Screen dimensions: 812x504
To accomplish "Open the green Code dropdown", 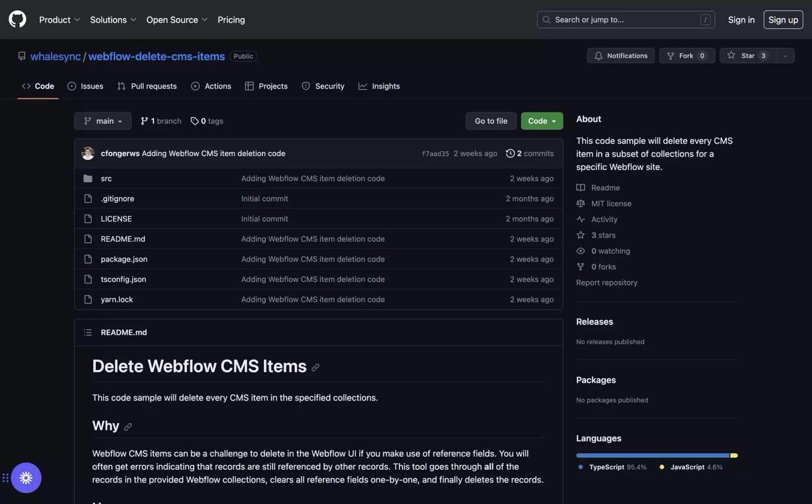I will (x=542, y=121).
